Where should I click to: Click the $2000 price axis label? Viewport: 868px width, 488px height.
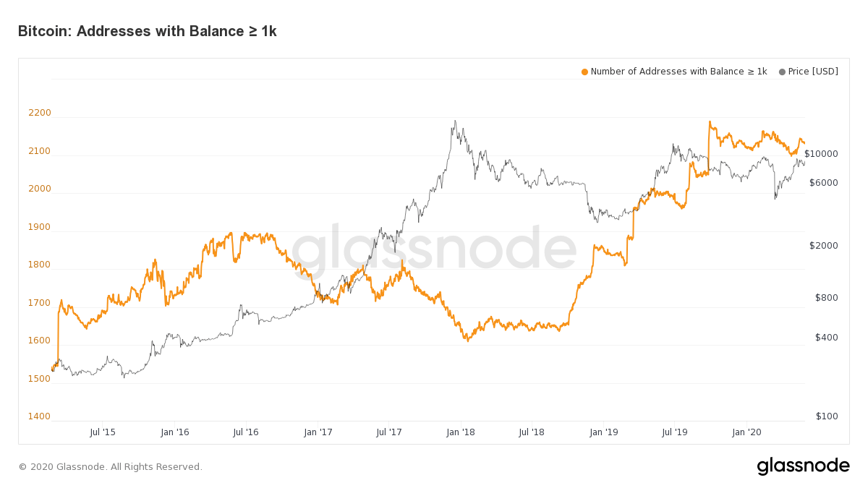pyautogui.click(x=824, y=246)
